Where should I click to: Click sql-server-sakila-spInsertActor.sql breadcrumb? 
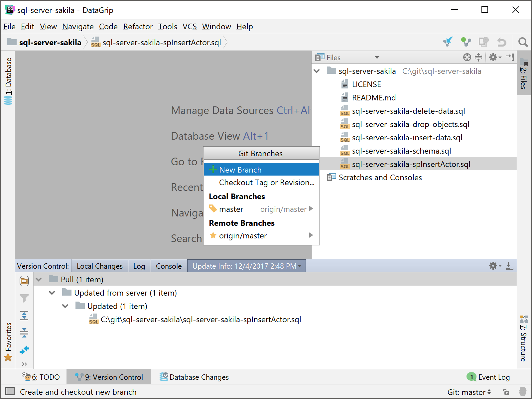coord(156,42)
